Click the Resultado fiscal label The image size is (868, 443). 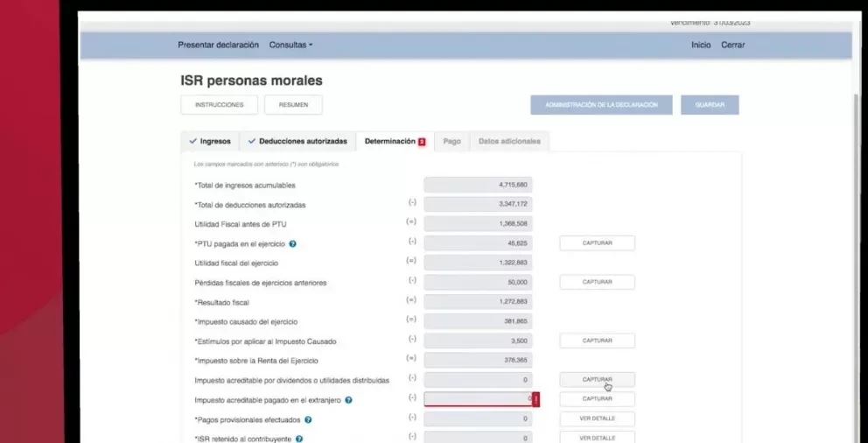(222, 302)
